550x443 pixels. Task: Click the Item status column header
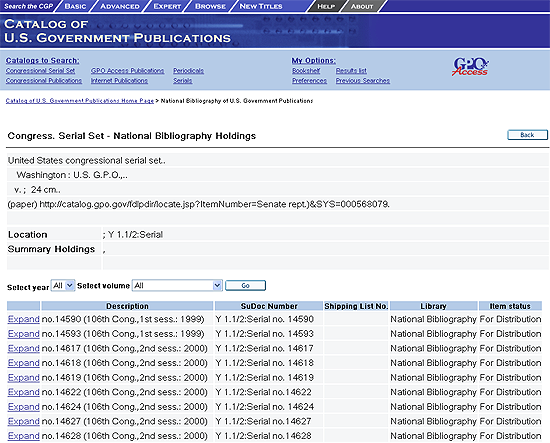pyautogui.click(x=510, y=306)
